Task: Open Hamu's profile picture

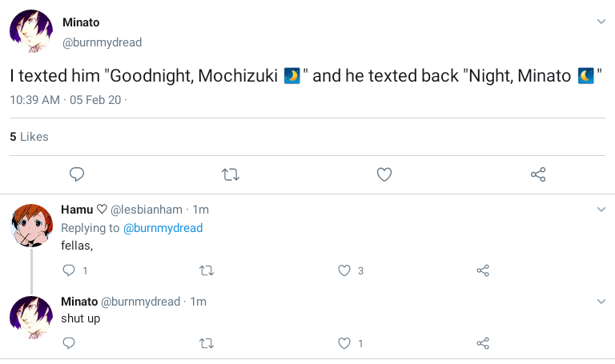Action: 31,225
